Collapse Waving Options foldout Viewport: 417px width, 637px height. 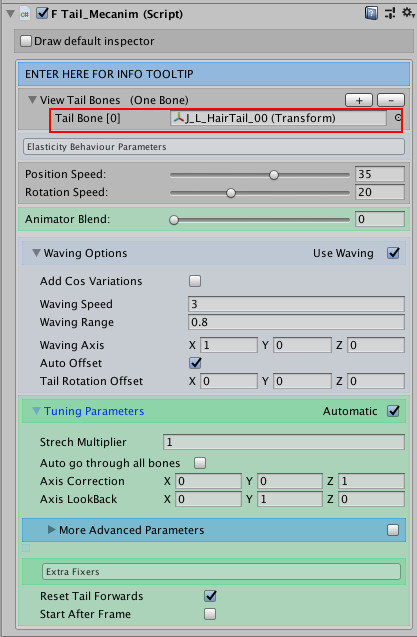36,253
